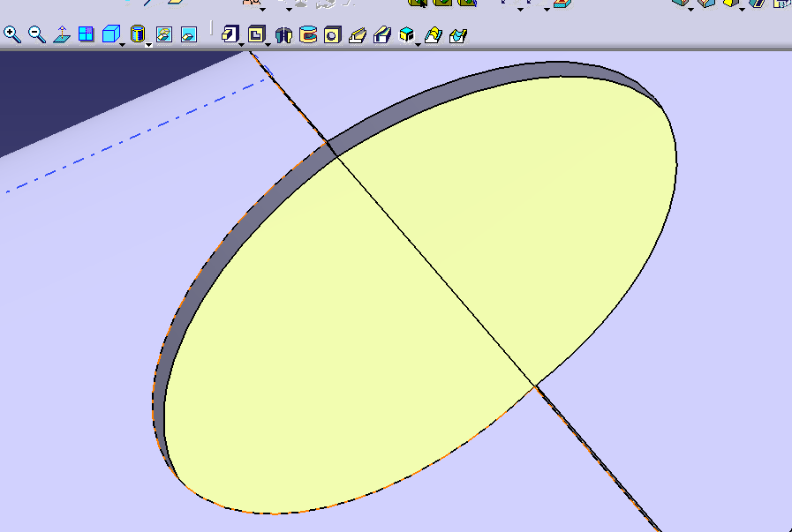The width and height of the screenshot is (792, 532).
Task: Activate the Normal View icon
Action: click(62, 34)
